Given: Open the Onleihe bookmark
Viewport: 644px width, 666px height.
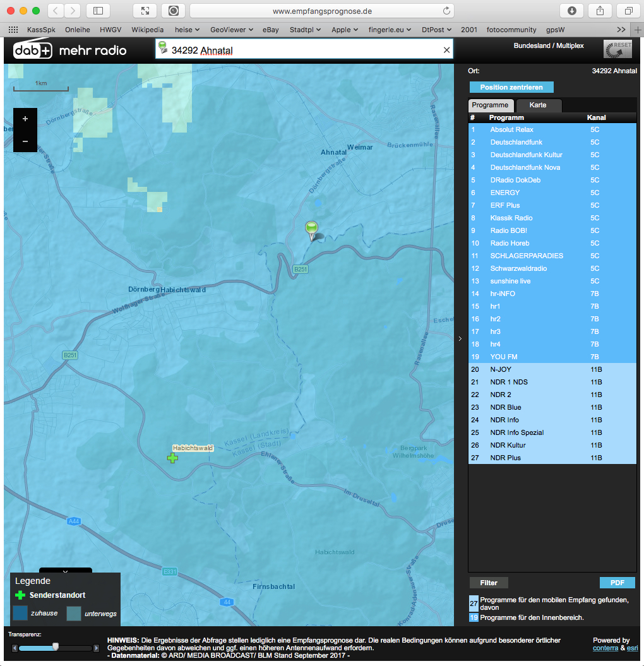Looking at the screenshot, I should pyautogui.click(x=77, y=30).
